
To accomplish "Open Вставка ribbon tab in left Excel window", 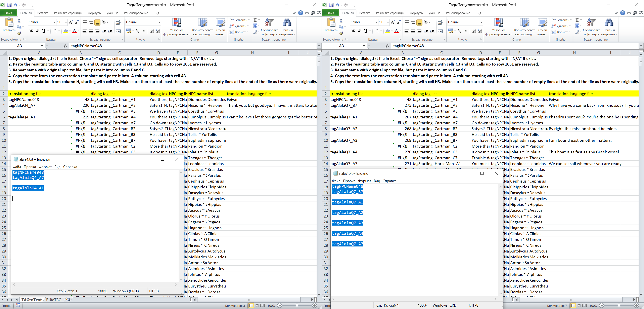I will click(x=43, y=13).
